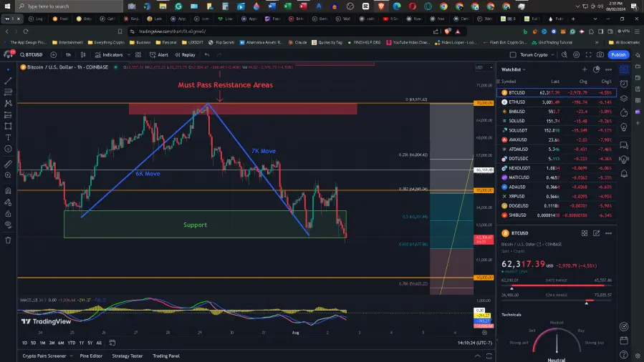Screen dimensions: 644x362
Task: Select ETHUSD row in the watchlist
Action: pos(557,102)
